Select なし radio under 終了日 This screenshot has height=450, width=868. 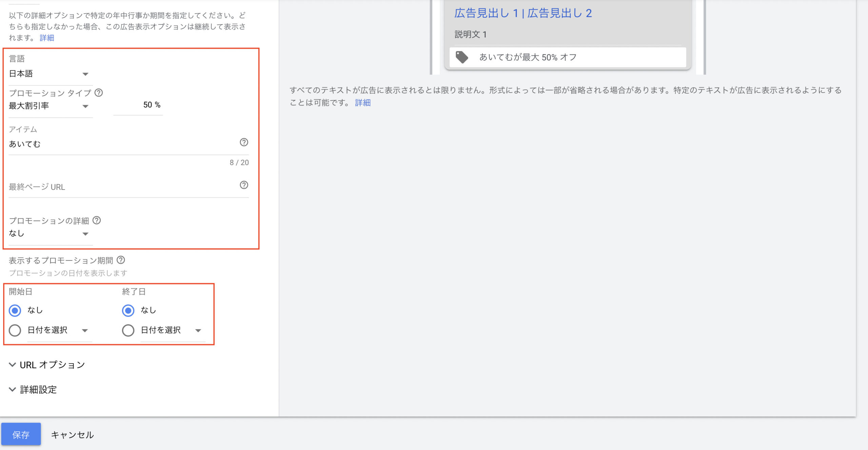(x=128, y=310)
